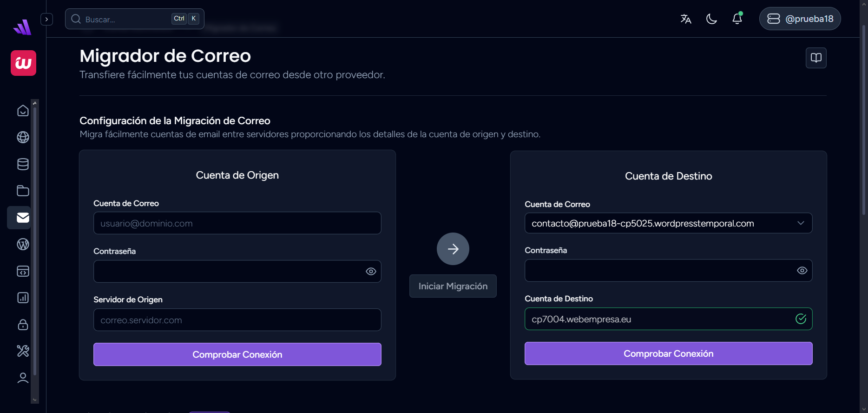Open the @prueba18 account menu
This screenshot has height=413, width=868.
tap(800, 19)
